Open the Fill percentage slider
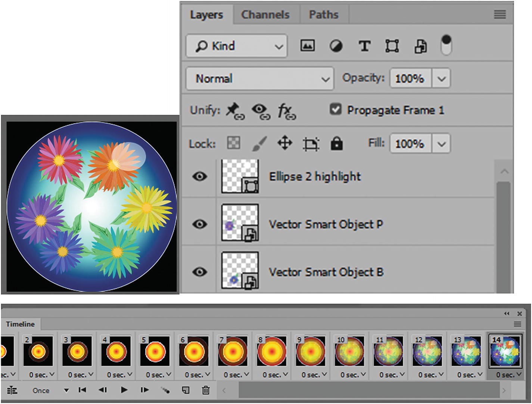 pos(442,143)
